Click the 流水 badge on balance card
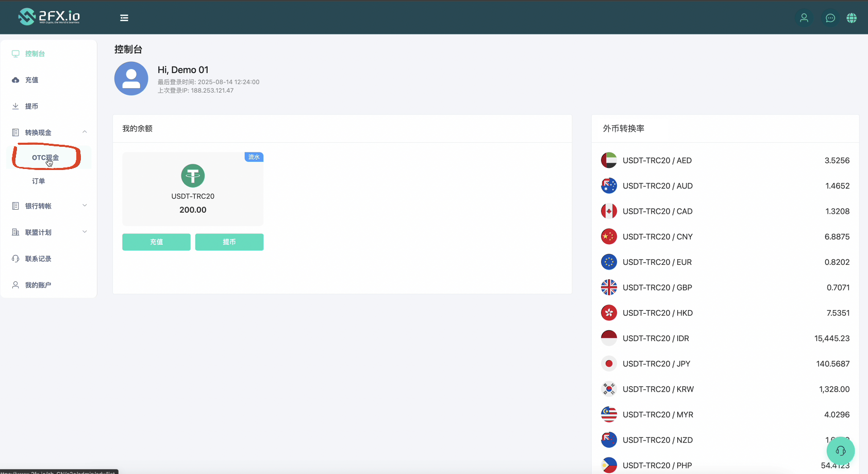The image size is (868, 474). point(254,157)
